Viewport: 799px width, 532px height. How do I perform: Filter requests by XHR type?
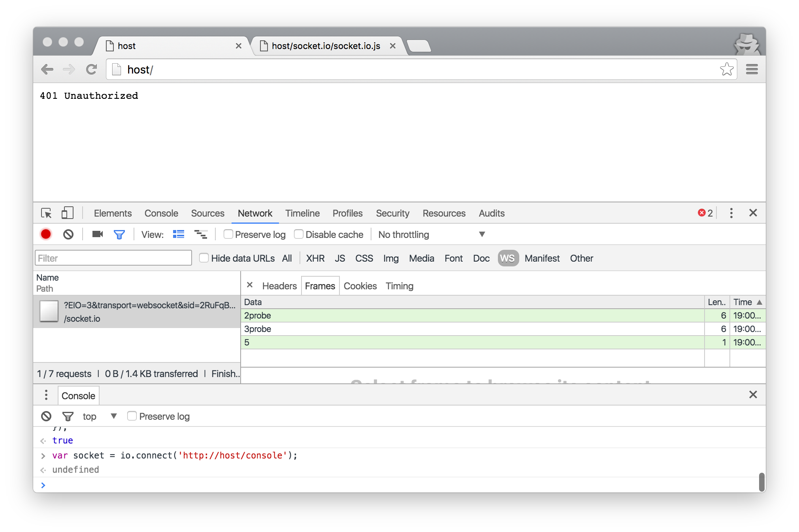pyautogui.click(x=315, y=258)
